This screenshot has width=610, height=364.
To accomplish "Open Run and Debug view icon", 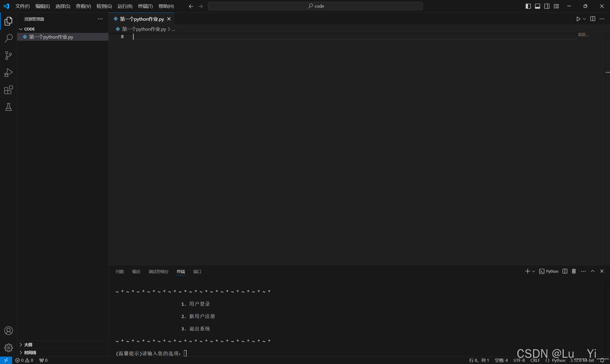I will pos(9,73).
